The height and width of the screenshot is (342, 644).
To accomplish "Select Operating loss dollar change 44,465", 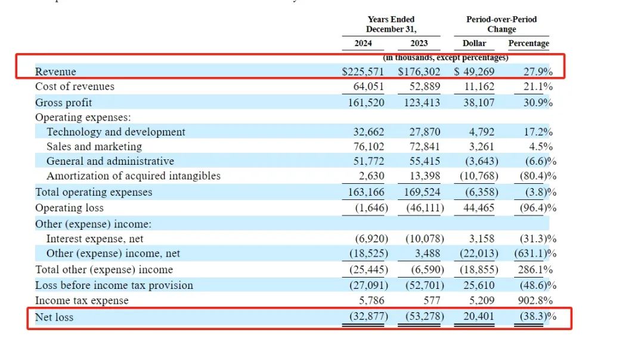I will point(479,208).
